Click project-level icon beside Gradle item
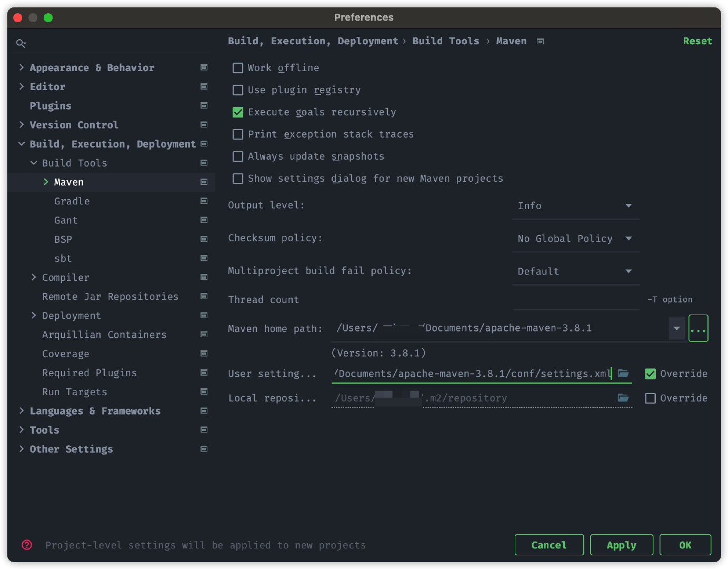Screen dimensions: 728x569 click(204, 201)
